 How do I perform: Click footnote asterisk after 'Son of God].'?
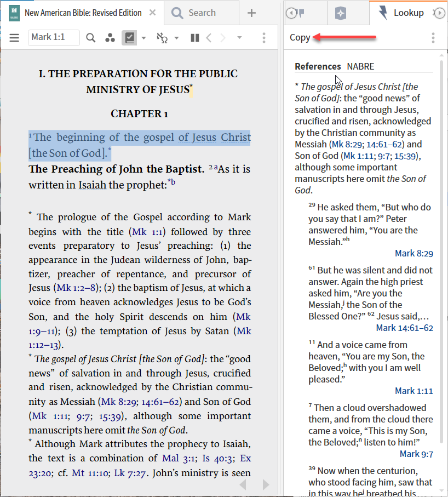point(110,149)
